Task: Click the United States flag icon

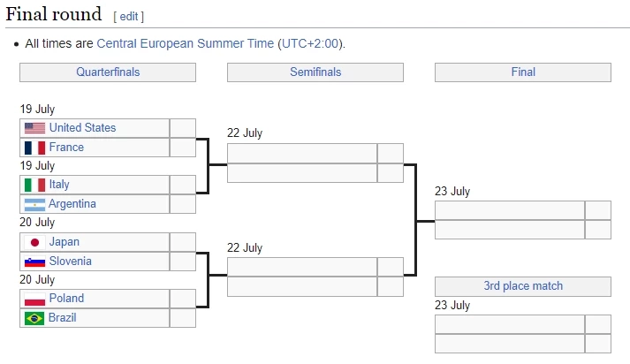Action: tap(34, 128)
